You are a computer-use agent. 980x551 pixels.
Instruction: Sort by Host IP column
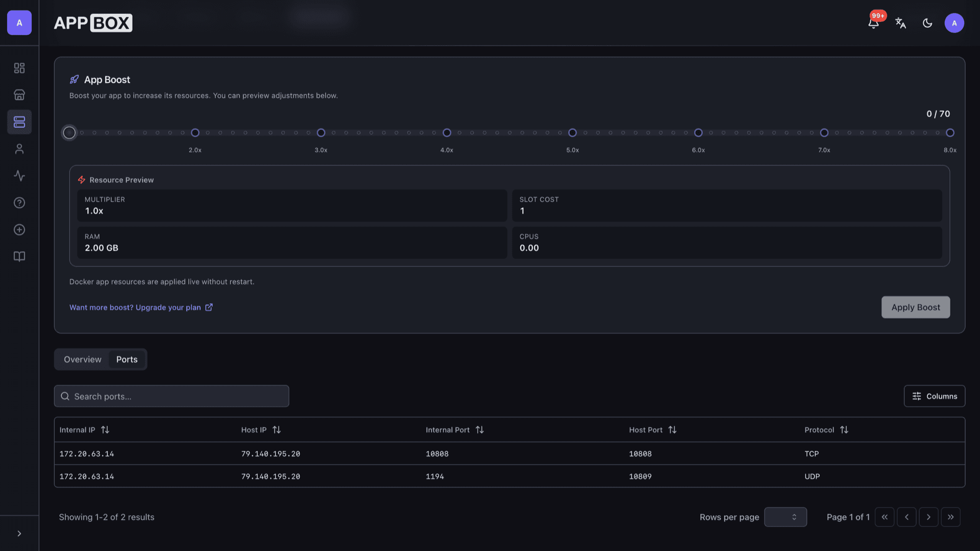pos(261,430)
